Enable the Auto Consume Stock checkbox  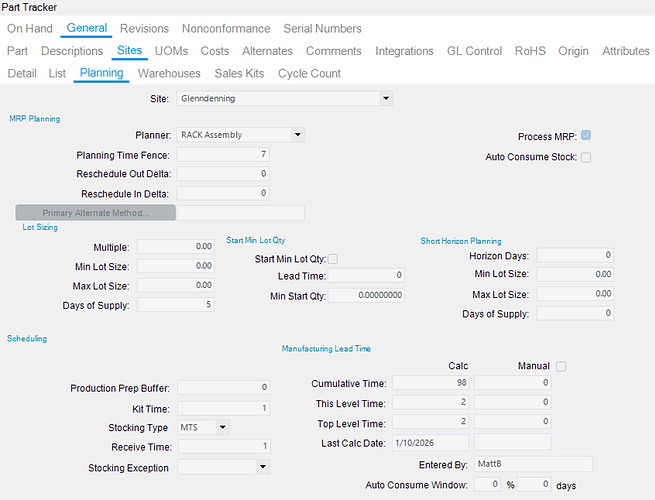[586, 157]
